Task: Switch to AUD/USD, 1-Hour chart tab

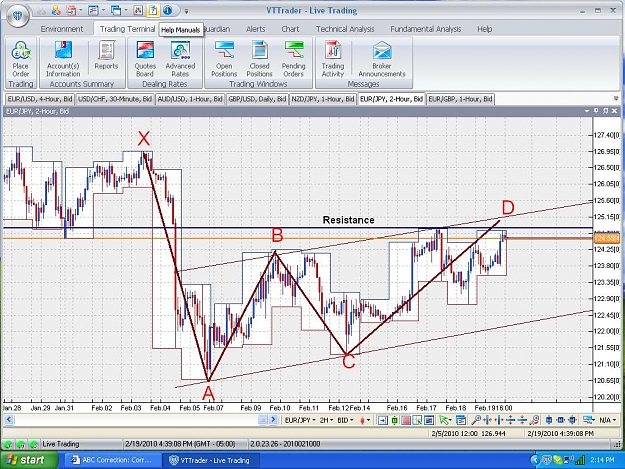Action: coord(190,99)
